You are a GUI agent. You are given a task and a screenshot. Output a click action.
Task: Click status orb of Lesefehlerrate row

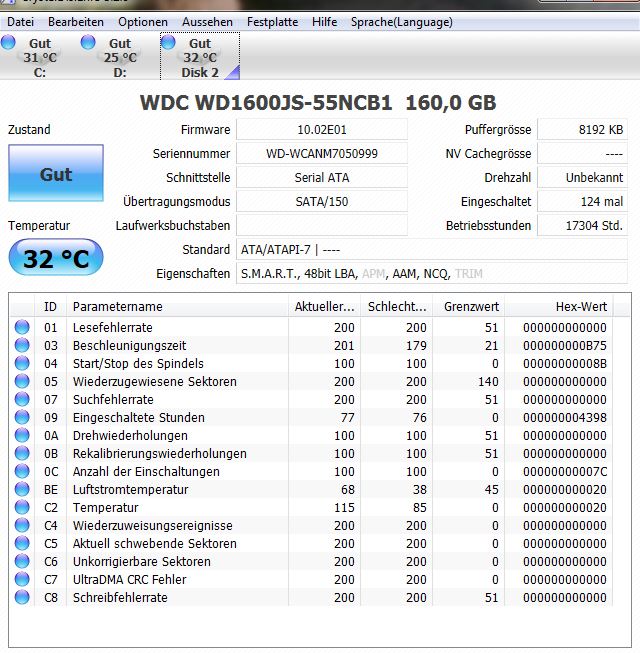click(22, 327)
